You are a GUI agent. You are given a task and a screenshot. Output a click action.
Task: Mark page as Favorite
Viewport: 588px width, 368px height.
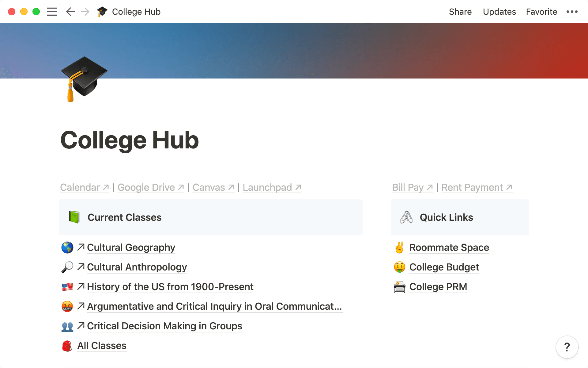(x=541, y=12)
